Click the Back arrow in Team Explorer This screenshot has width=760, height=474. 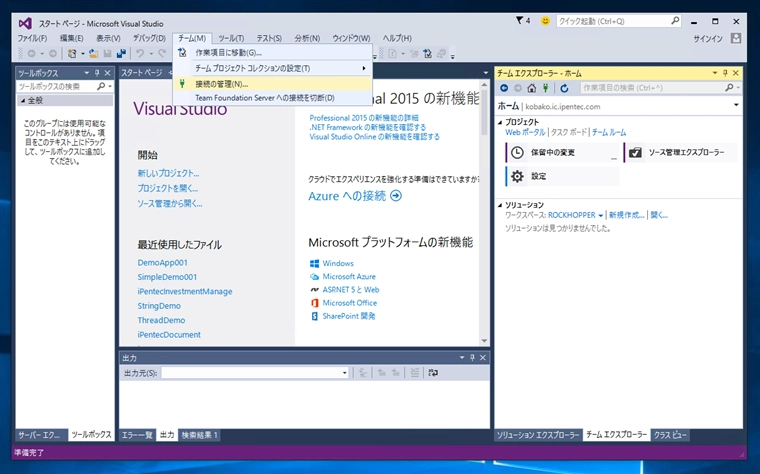[504, 88]
